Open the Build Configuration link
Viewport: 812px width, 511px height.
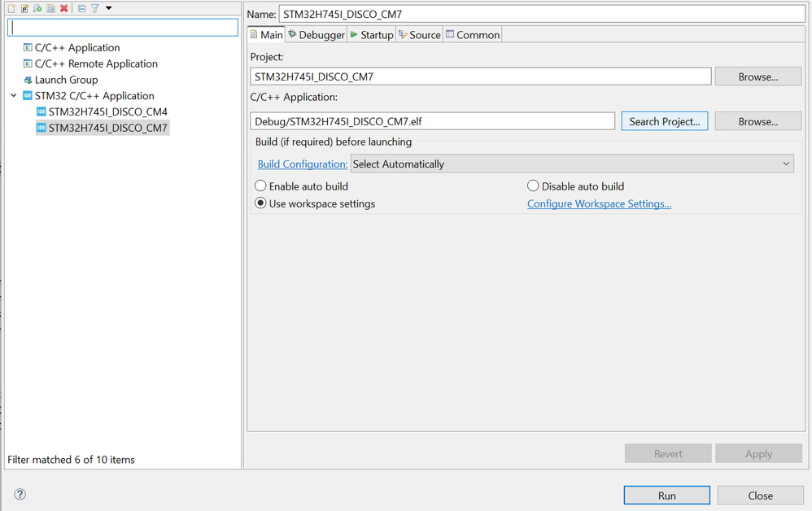click(x=303, y=164)
